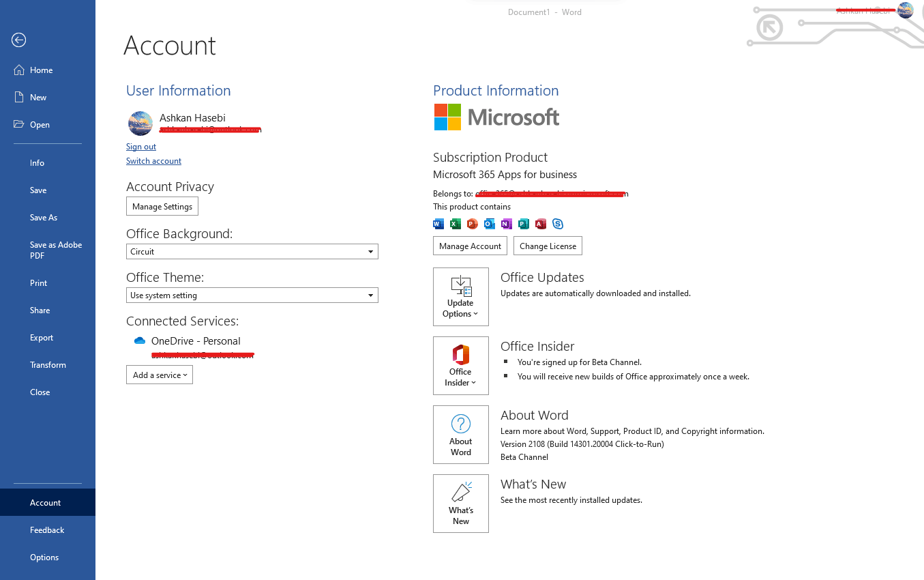Open the Export page
Viewport: 924px width, 580px height.
[48, 338]
